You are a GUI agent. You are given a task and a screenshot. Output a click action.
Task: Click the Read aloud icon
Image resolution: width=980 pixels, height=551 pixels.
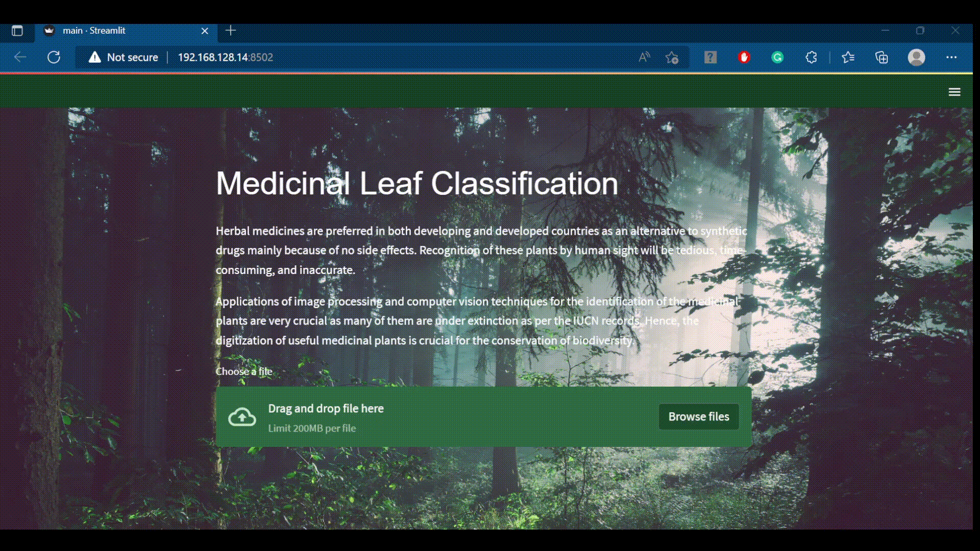tap(644, 57)
